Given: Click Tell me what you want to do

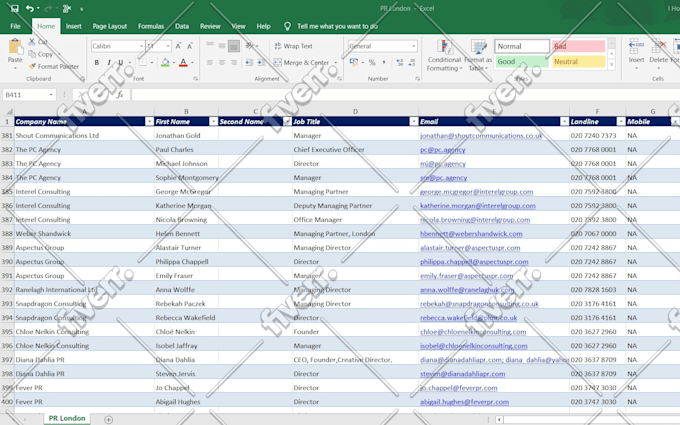Looking at the screenshot, I should tap(337, 26).
